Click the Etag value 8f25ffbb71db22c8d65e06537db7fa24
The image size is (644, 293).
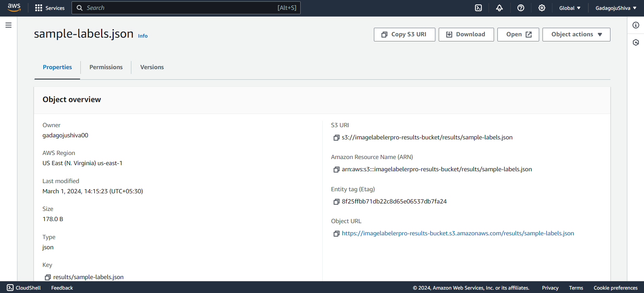(x=394, y=201)
